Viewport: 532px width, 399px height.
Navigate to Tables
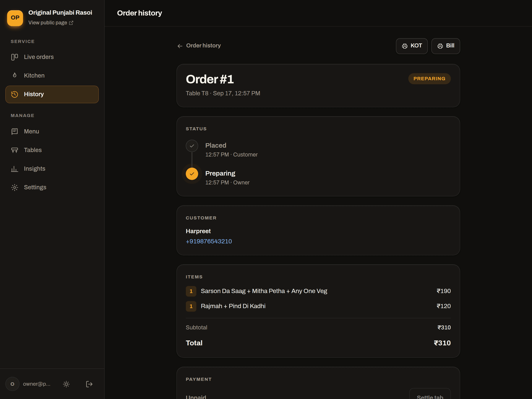52,150
